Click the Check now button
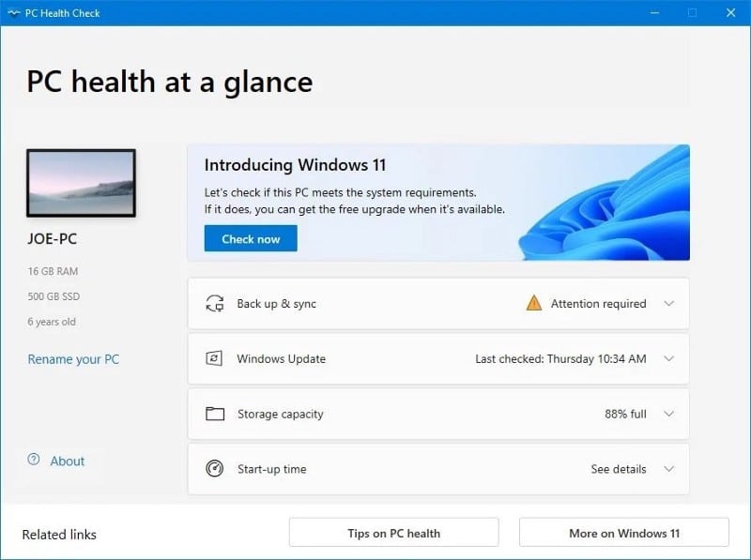Viewport: 751px width, 560px height. (250, 238)
